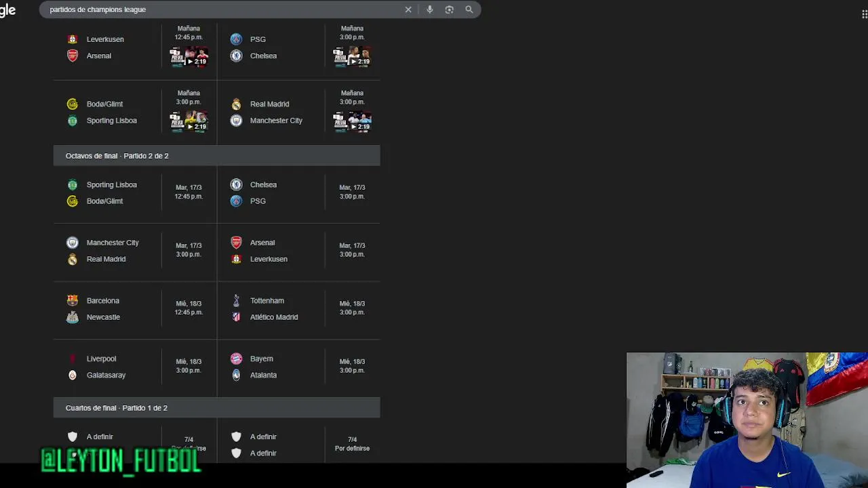Click the Tottenham crest icon
This screenshot has height=488, width=868.
(236, 300)
